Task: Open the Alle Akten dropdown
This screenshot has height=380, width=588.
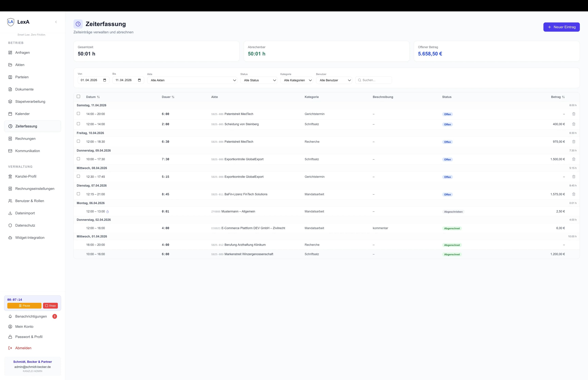Action: pyautogui.click(x=192, y=80)
